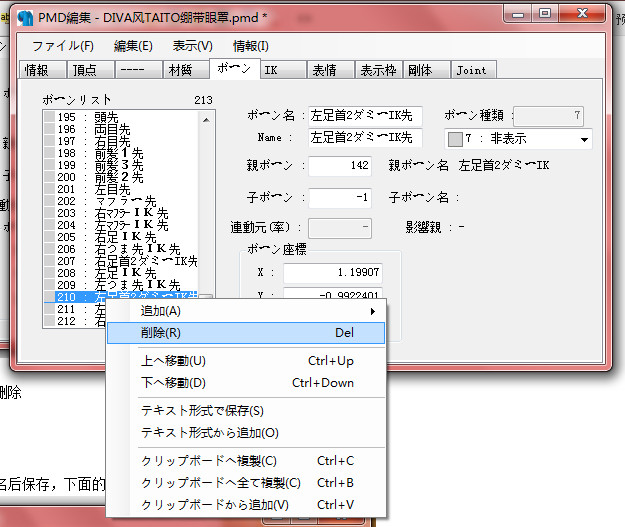This screenshot has width=625, height=527.
Task: Switch to the 頂点 tab
Action: click(90, 70)
